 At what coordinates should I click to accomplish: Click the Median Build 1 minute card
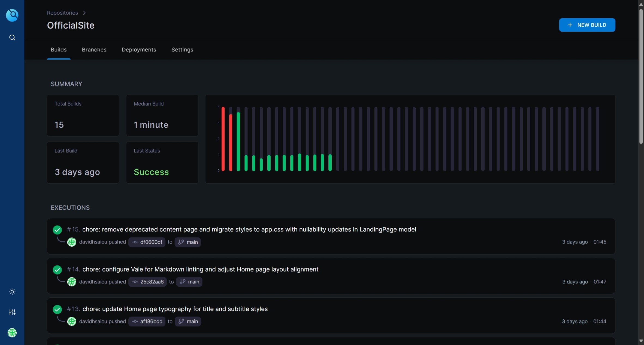pos(162,115)
